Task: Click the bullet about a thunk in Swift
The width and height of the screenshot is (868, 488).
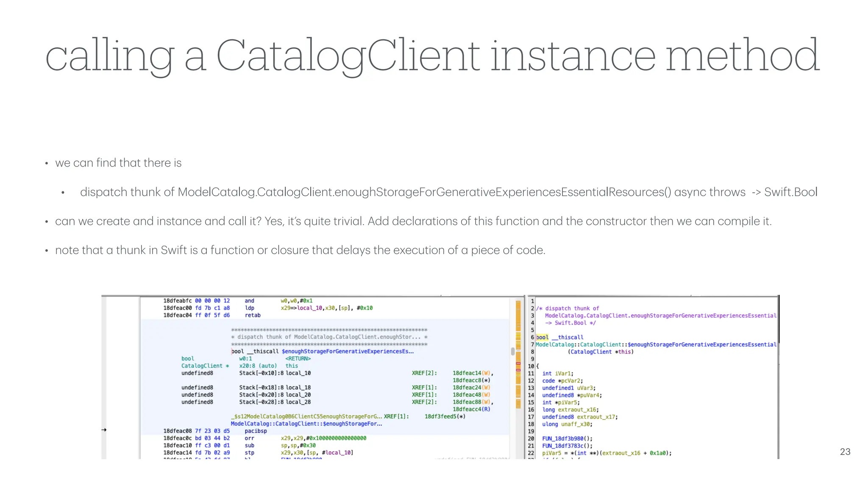Action: 300,250
